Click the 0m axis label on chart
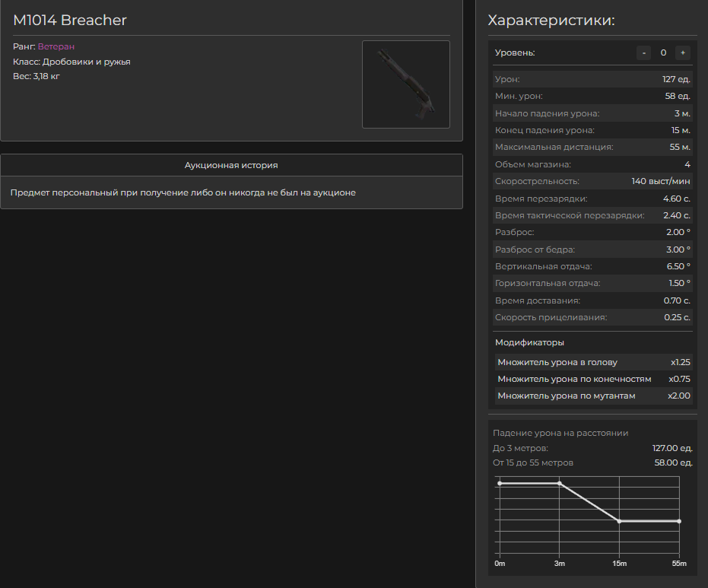 (500, 564)
